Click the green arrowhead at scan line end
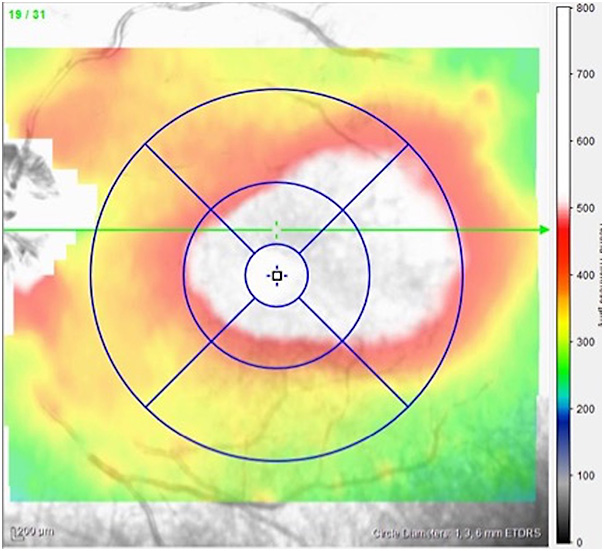This screenshot has height=551, width=604. (x=544, y=230)
